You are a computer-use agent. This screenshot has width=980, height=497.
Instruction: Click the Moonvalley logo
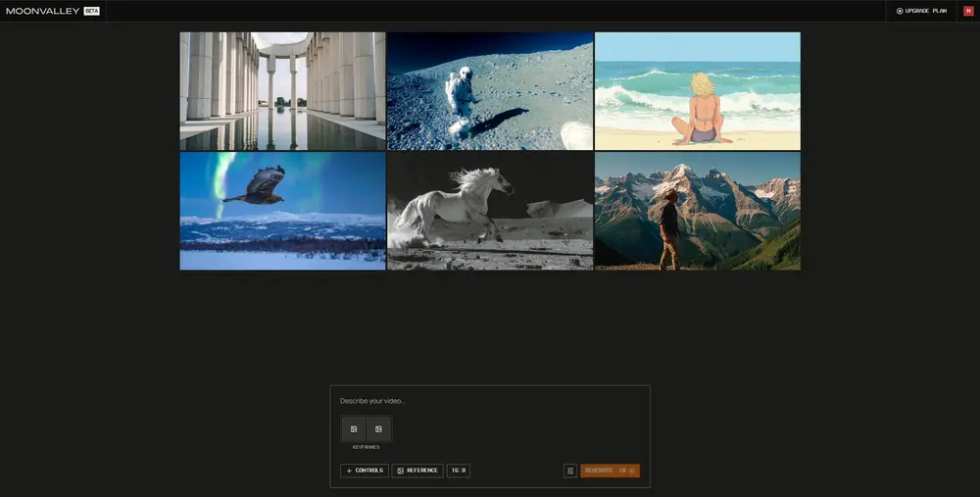pyautogui.click(x=42, y=11)
